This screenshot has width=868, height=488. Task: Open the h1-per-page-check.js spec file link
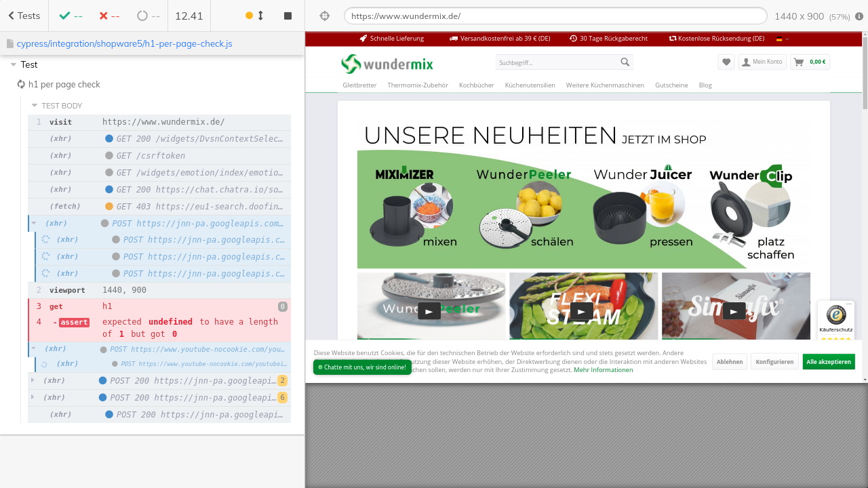pyautogui.click(x=123, y=43)
